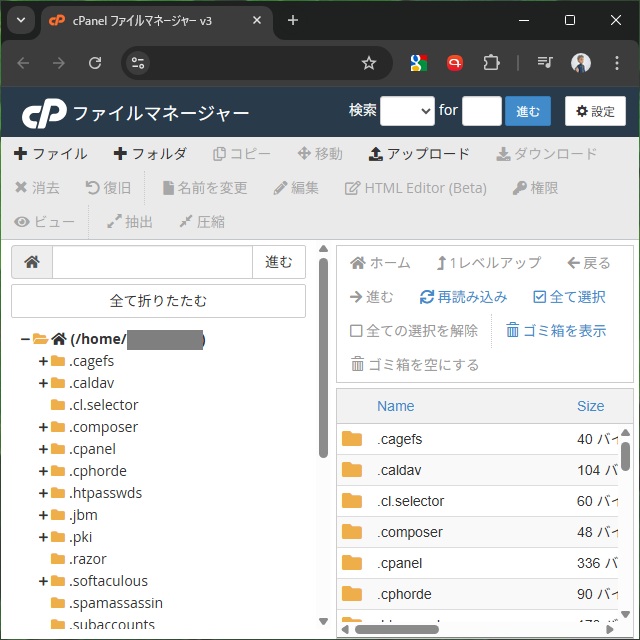Click the home icon beside path field
This screenshot has height=640, width=640.
[x=32, y=262]
